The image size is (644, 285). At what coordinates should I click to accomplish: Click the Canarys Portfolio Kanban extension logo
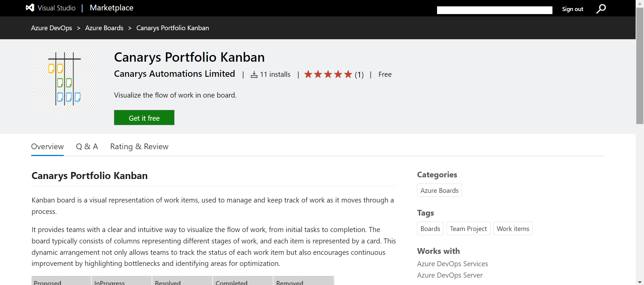(x=64, y=80)
